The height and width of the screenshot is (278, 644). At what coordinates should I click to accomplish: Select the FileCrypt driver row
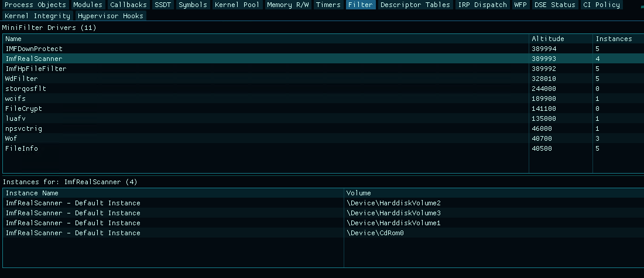(x=324, y=109)
